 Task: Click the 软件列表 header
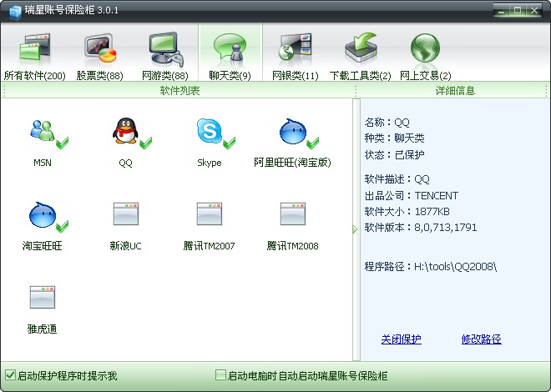(179, 91)
